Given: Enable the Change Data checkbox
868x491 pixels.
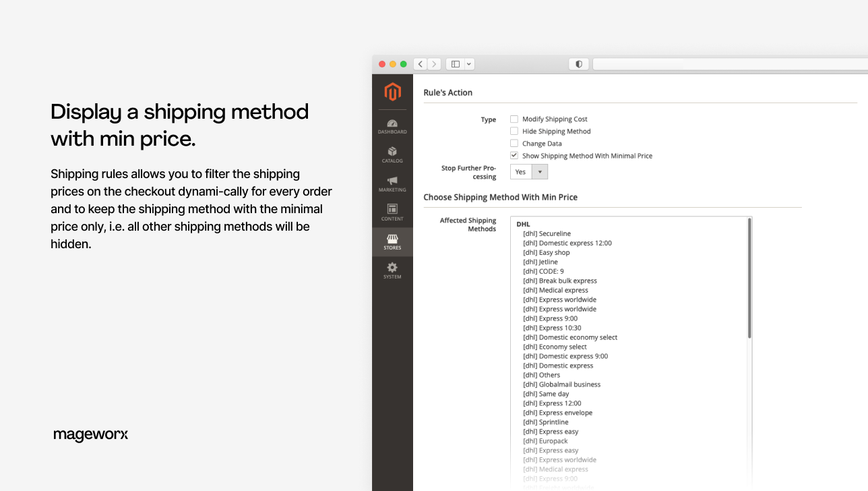Looking at the screenshot, I should (x=514, y=143).
